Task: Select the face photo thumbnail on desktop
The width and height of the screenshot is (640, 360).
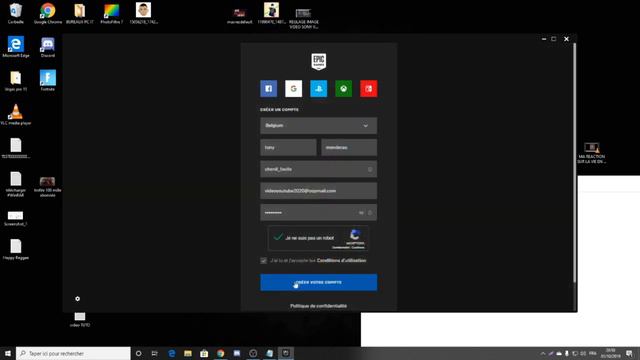Action: pyautogui.click(x=143, y=13)
